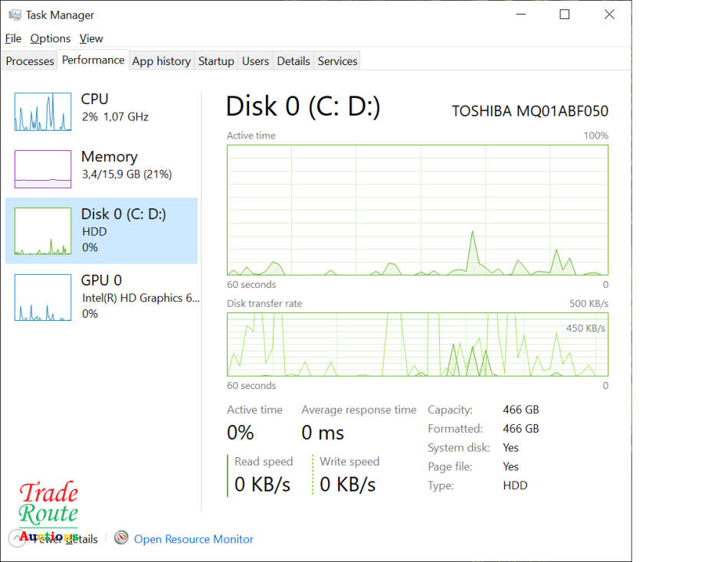Switch to the Processes tab

(x=30, y=61)
